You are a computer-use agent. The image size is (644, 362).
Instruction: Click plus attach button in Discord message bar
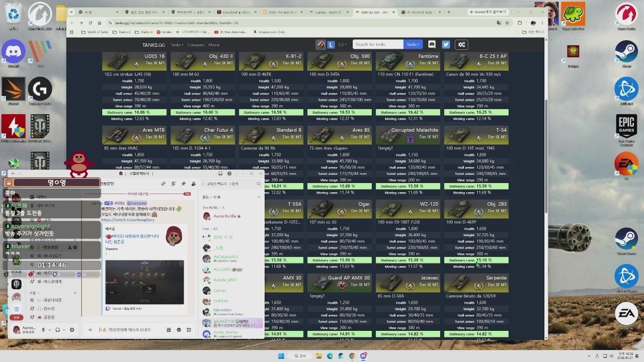pyautogui.click(x=91, y=330)
